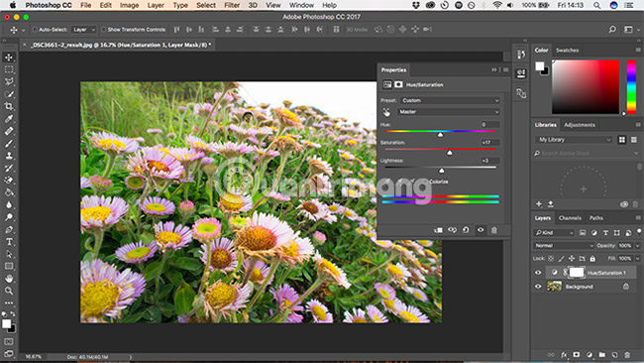This screenshot has height=363, width=644.
Task: Select the Horizontal Type tool
Action: click(9, 242)
